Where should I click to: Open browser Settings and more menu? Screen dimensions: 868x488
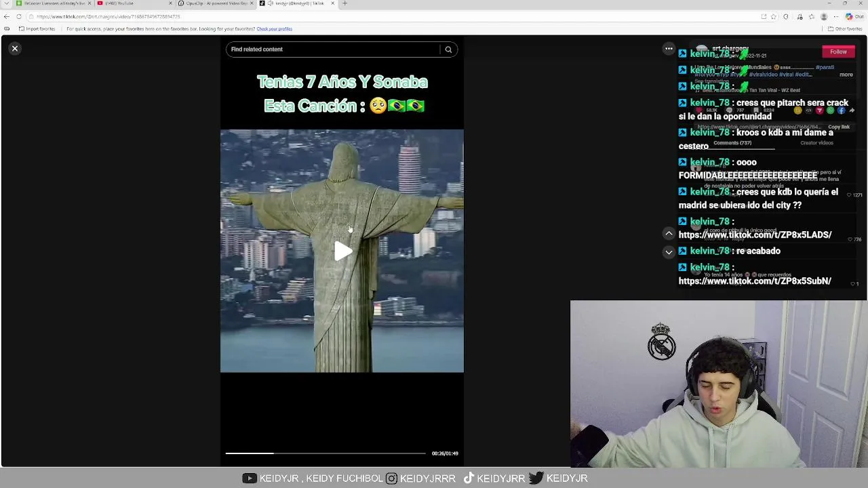835,16
